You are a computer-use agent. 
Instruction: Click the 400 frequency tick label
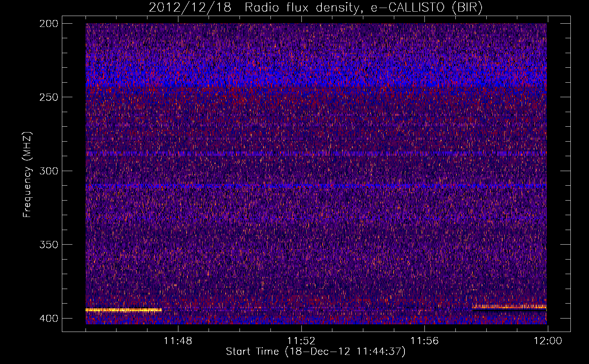coord(48,318)
